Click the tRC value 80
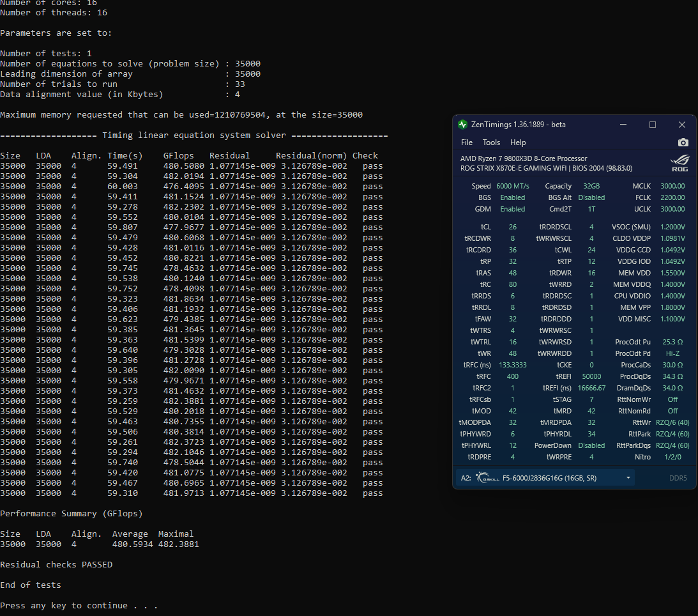The width and height of the screenshot is (698, 616). pos(512,284)
